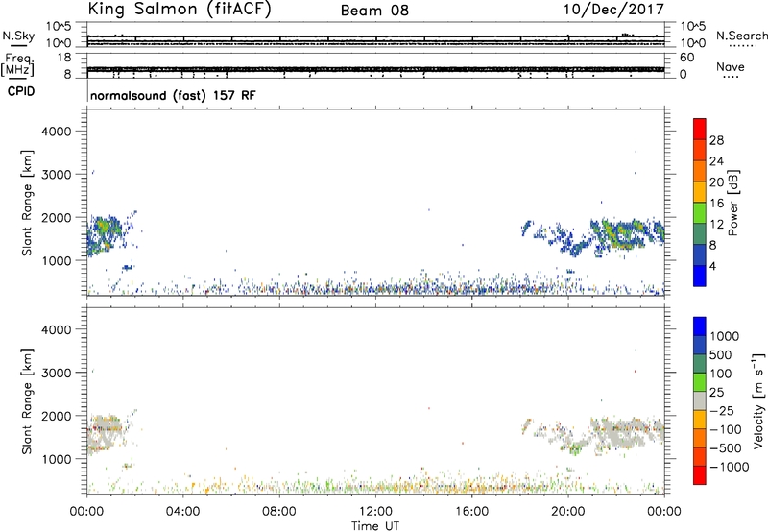The width and height of the screenshot is (768, 532).
Task: Click the date 10/Dec/2017
Action: coord(613,10)
